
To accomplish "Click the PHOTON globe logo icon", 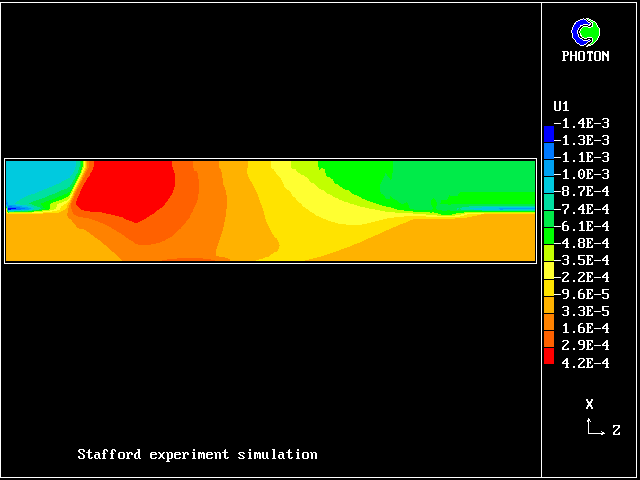I will (585, 33).
